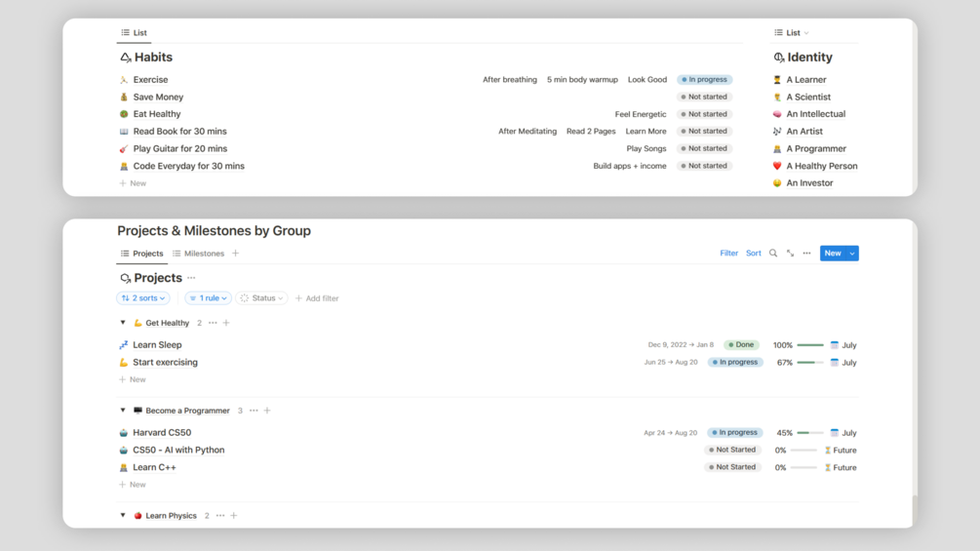Click the blue New button
Viewport: 980px width, 551px height.
click(x=832, y=254)
